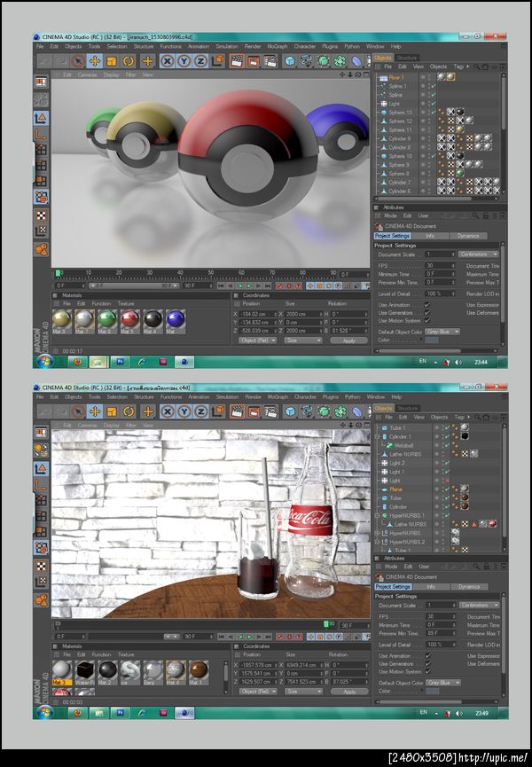The height and width of the screenshot is (767, 532).
Task: Click Render to Picture Viewer in Pokeball window
Action: tap(254, 61)
